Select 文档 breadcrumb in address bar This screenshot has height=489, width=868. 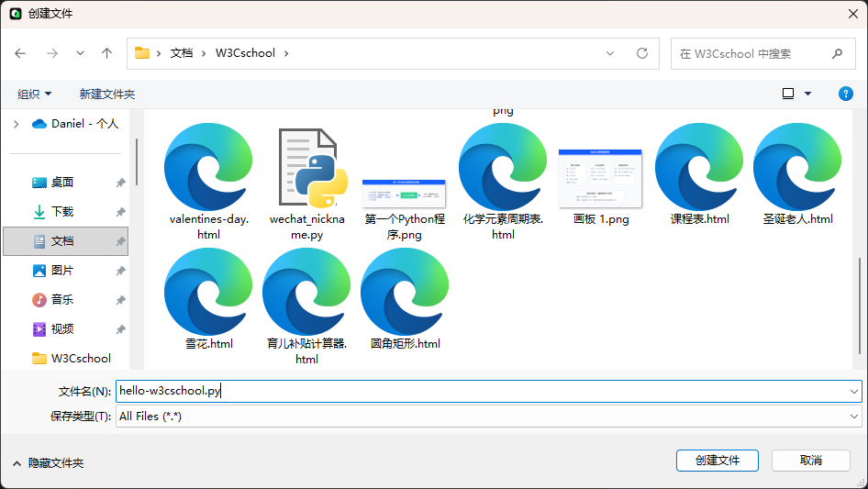[x=182, y=53]
